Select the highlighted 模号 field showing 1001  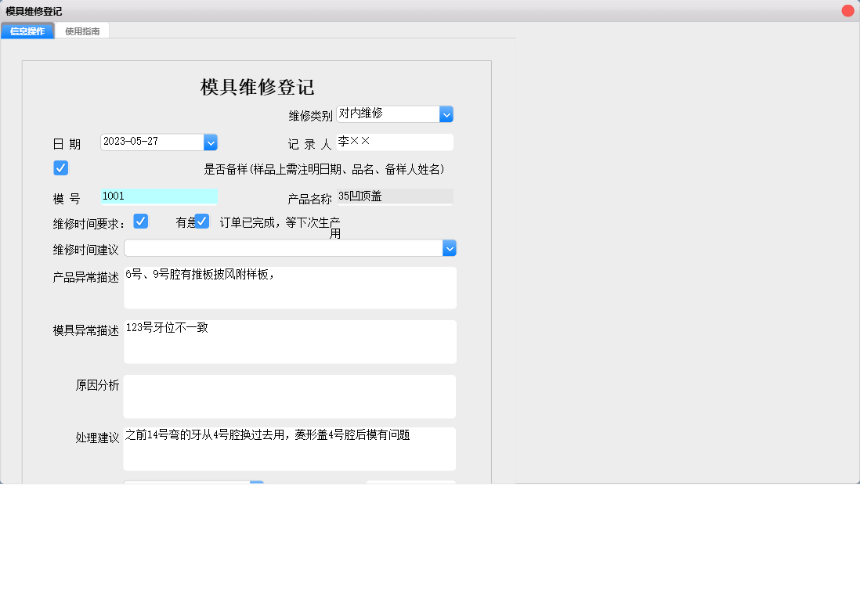click(x=158, y=196)
